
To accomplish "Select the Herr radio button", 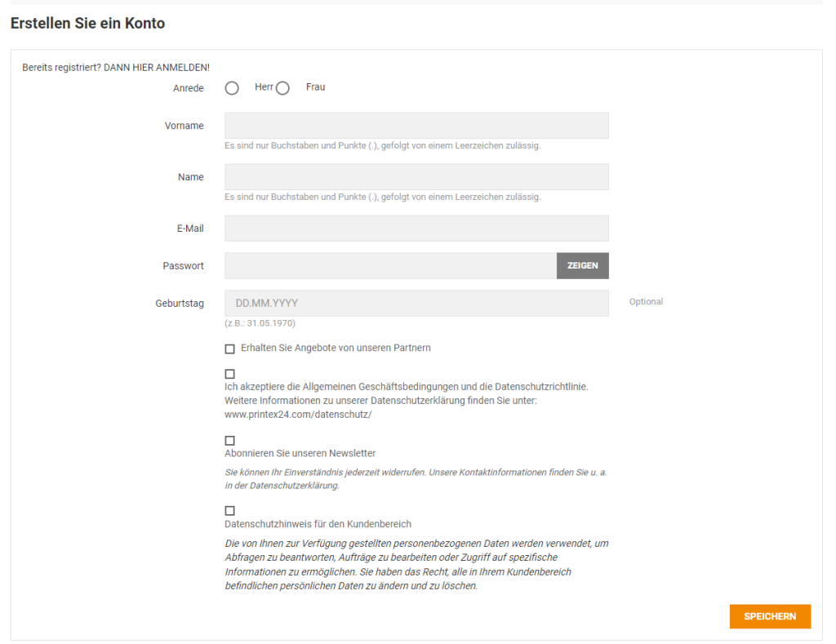I will [232, 88].
